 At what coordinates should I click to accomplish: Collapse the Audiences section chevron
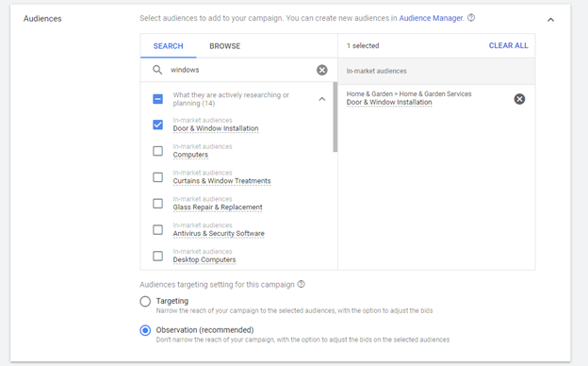[x=550, y=20]
